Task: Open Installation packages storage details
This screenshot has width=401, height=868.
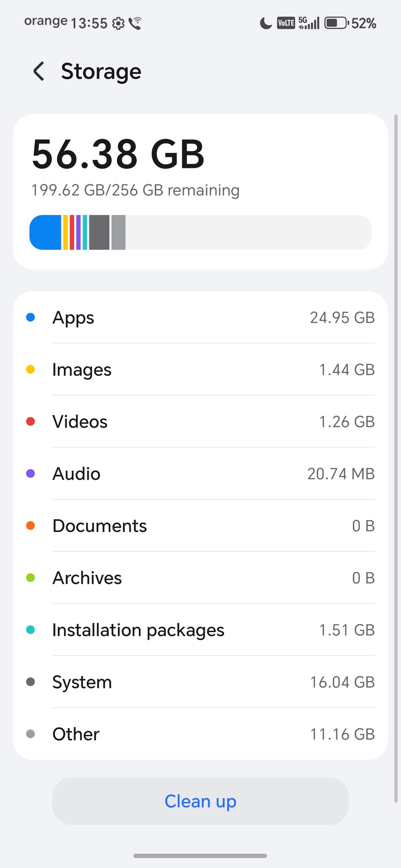Action: 200,630
